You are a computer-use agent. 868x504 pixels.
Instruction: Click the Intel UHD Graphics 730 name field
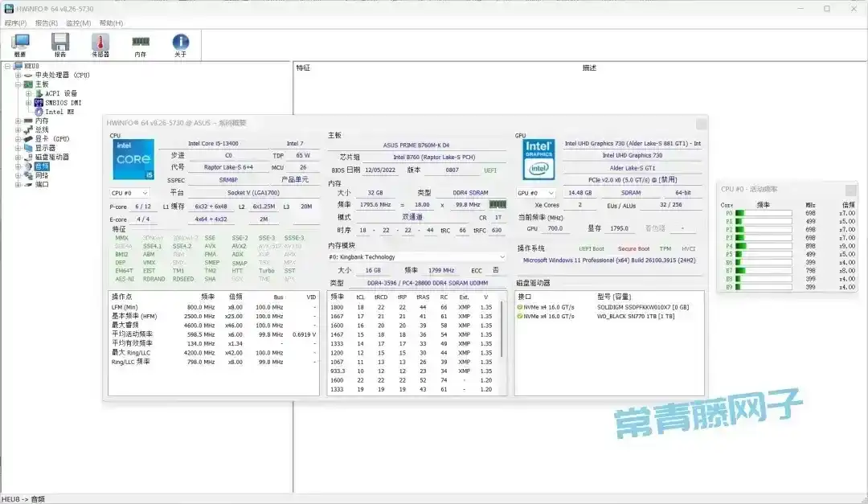tap(633, 156)
